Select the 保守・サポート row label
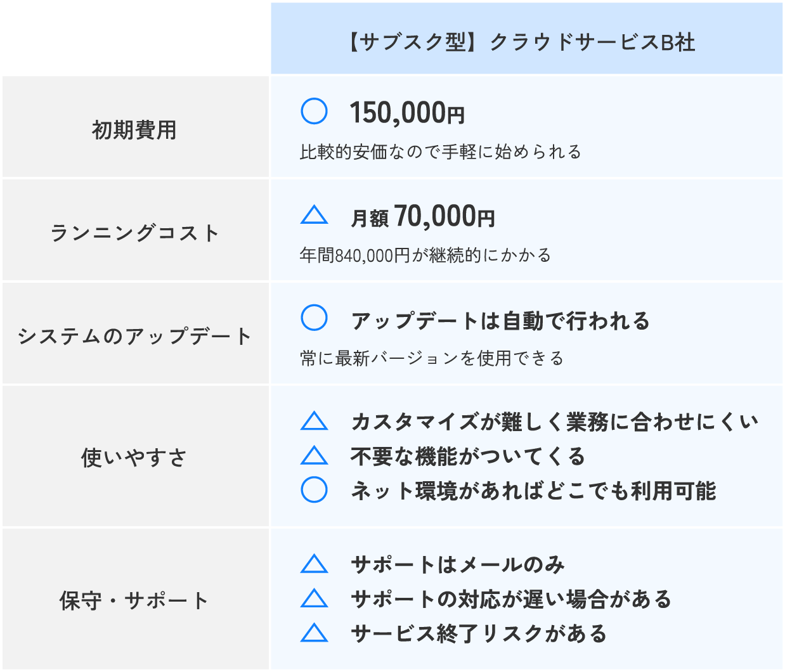785x672 pixels. click(x=134, y=600)
